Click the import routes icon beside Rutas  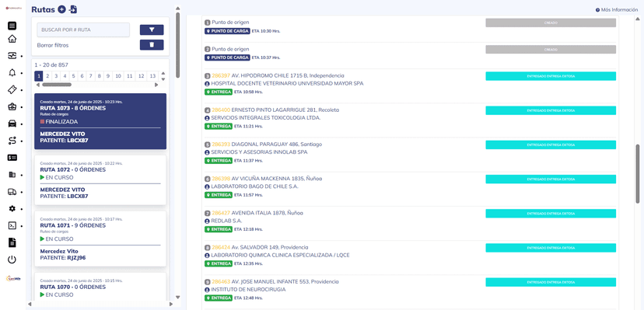(x=73, y=9)
